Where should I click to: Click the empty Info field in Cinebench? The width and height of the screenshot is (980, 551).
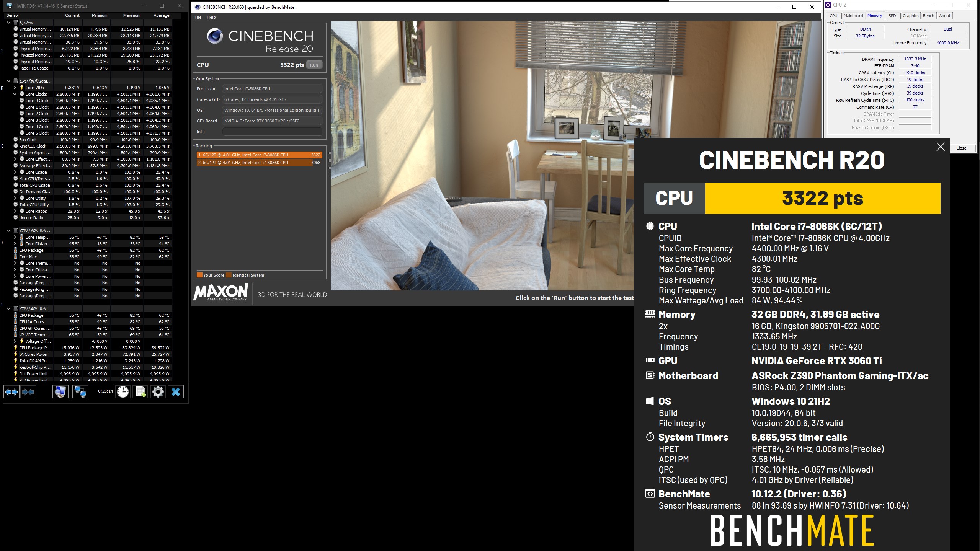point(272,132)
